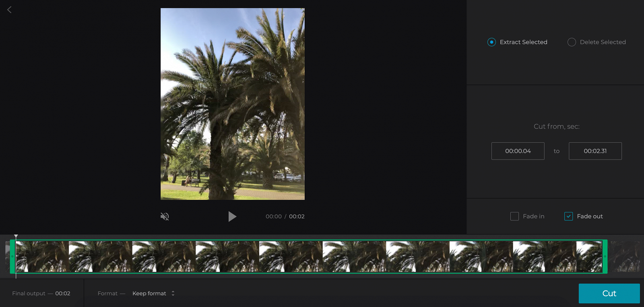Screen dimensions: 644x307
Task: Click the first thumbnail frame in timeline
Action: point(42,257)
